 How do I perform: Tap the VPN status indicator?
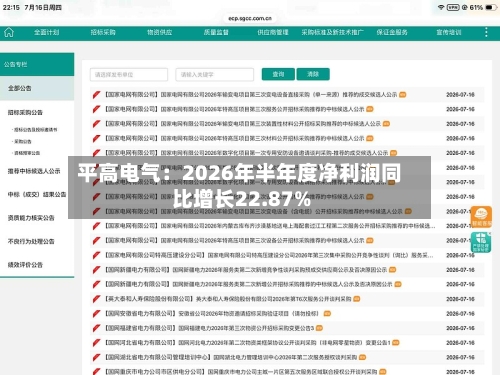pyautogui.click(x=453, y=7)
